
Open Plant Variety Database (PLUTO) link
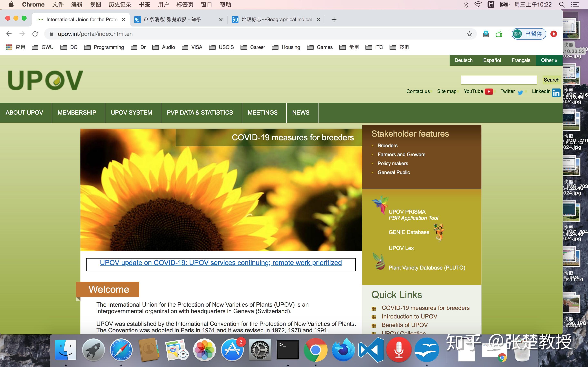tap(427, 268)
